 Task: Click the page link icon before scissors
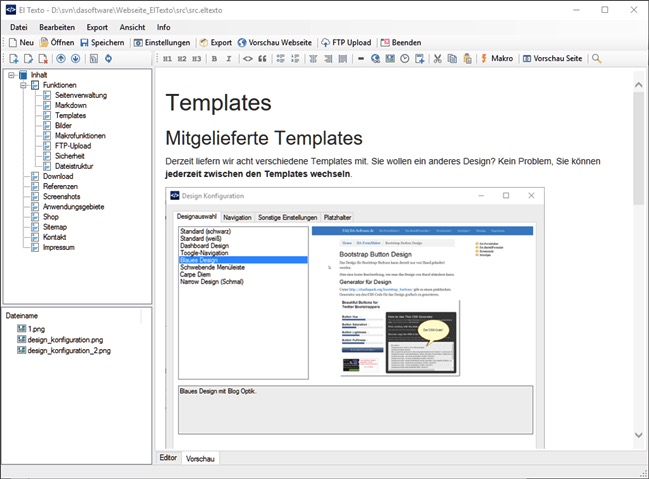pos(420,59)
